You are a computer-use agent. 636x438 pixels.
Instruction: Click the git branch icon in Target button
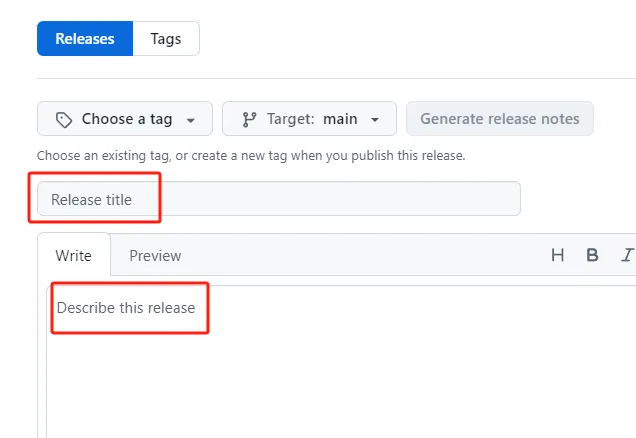(x=249, y=119)
